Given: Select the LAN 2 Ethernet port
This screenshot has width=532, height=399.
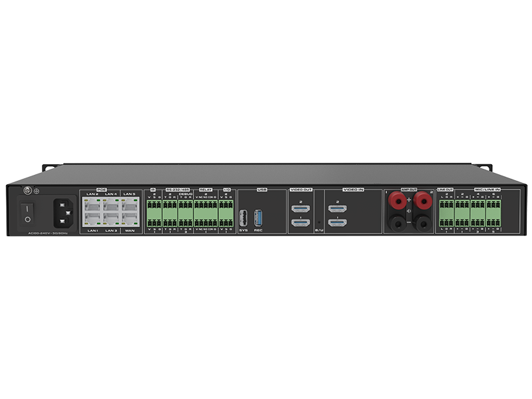Looking at the screenshot, I should (x=92, y=204).
